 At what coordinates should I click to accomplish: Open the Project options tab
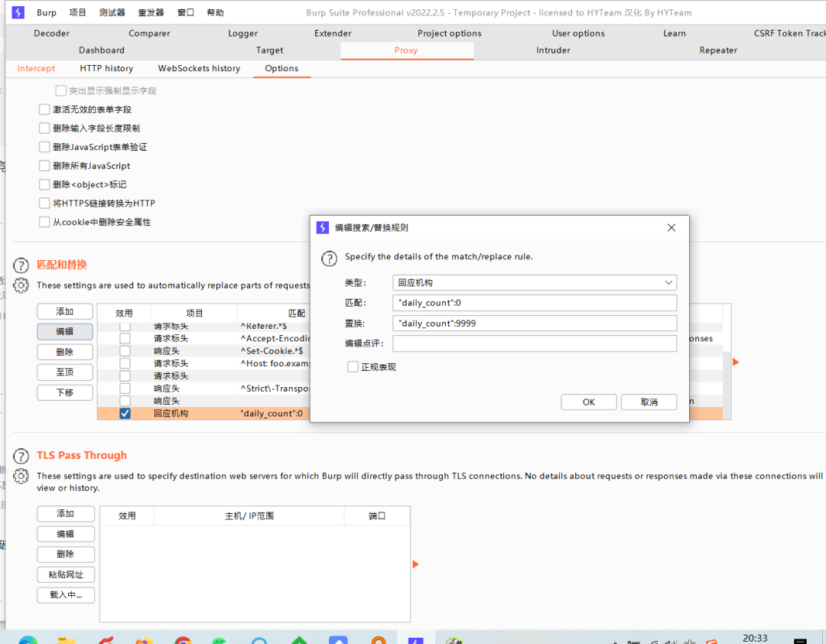point(450,33)
